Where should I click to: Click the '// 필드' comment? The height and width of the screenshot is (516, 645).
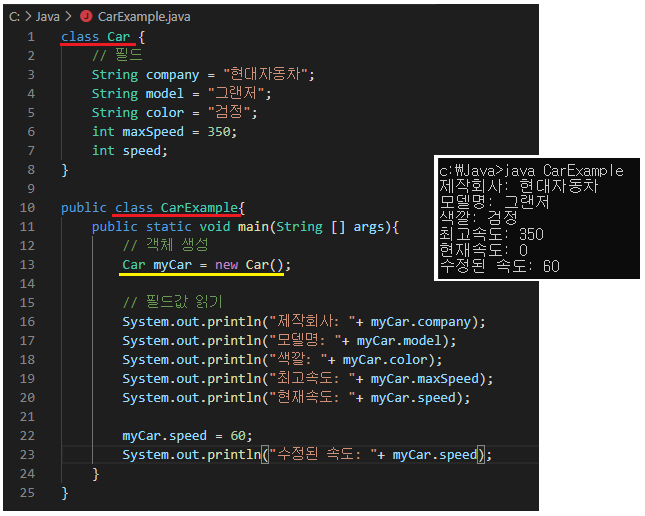117,56
